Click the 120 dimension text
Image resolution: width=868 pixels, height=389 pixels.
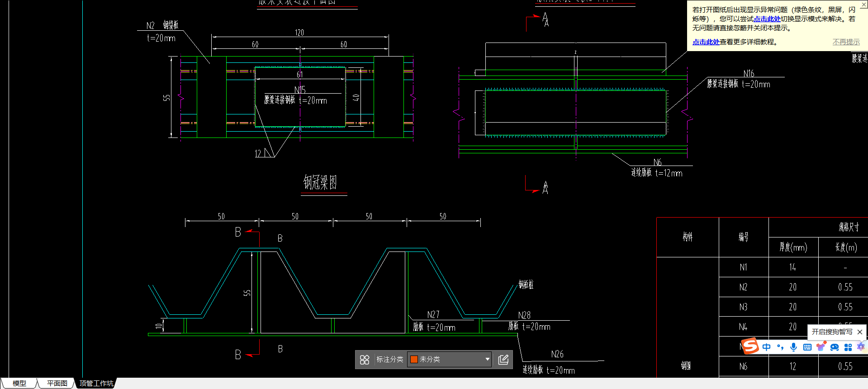pos(299,33)
